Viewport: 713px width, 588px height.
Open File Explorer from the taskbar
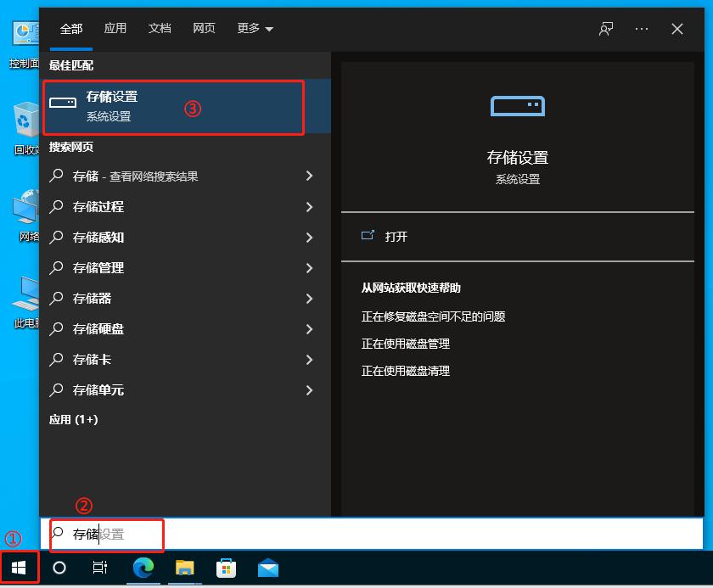pos(184,568)
